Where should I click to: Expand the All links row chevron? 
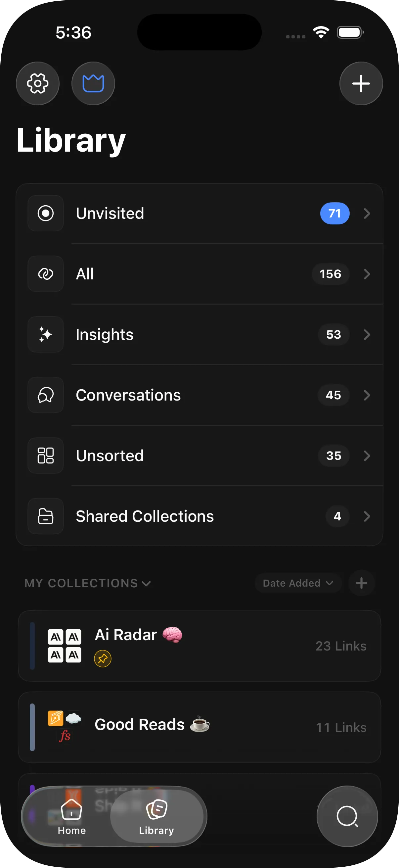pos(367,274)
